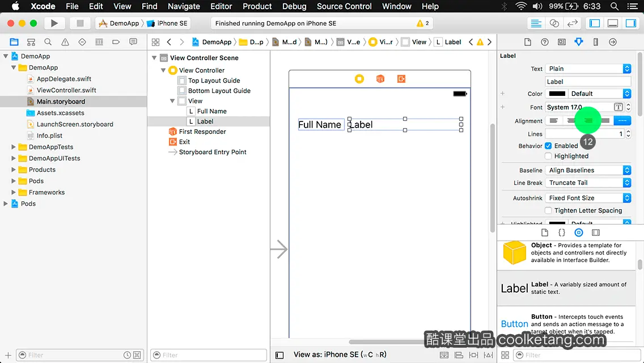The height and width of the screenshot is (363, 644).
Task: Open the Size inspector
Action: (596, 42)
